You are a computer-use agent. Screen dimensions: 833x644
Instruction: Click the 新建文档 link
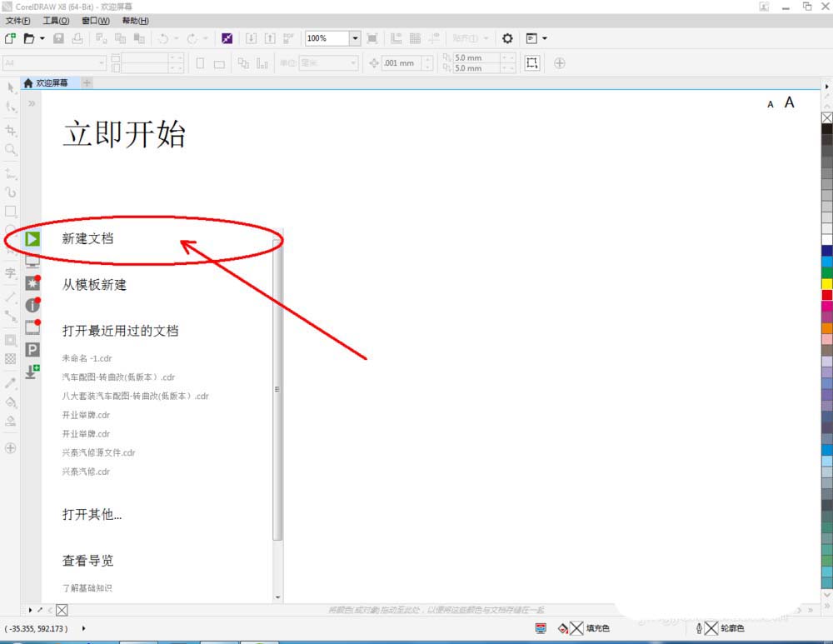click(87, 238)
